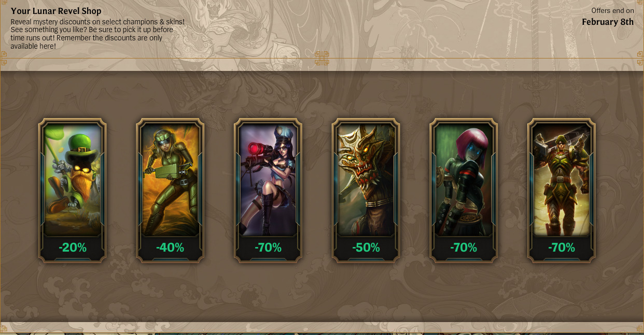Choose the horned mask warrior skin artwork
644x335 pixels.
point(366,179)
